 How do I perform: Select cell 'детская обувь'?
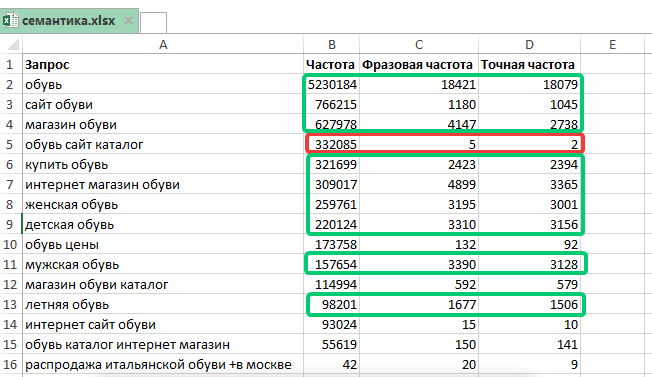(x=163, y=224)
